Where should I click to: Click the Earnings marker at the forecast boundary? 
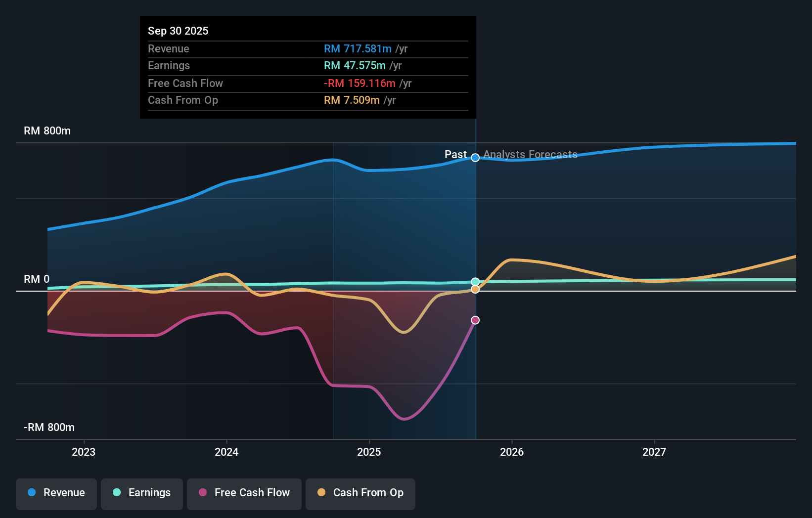[x=475, y=281]
